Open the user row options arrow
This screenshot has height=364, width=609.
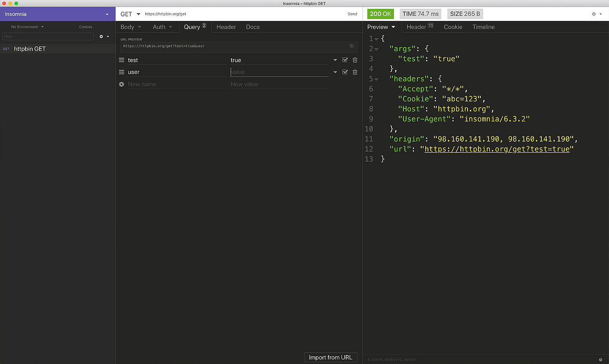335,72
